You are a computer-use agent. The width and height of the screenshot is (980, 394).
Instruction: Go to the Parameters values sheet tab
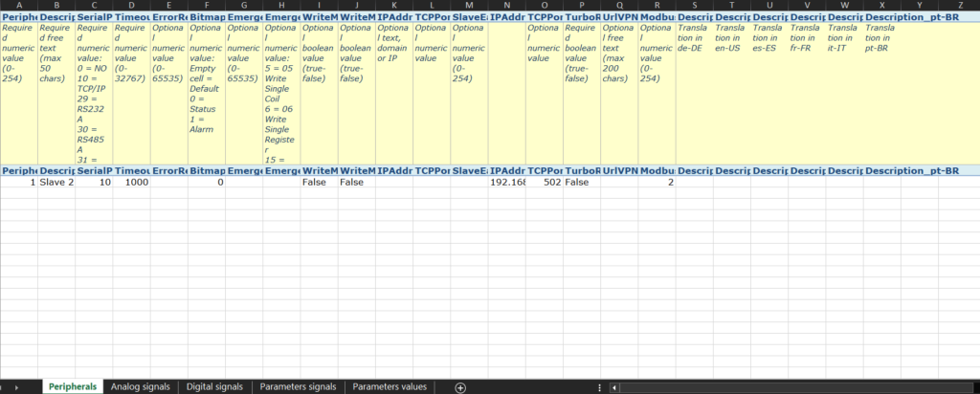click(x=390, y=387)
